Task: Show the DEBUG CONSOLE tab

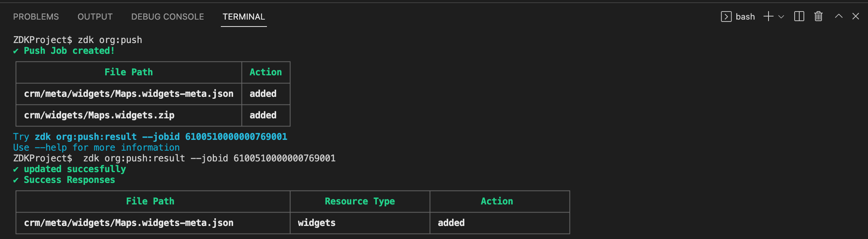Action: click(x=167, y=17)
